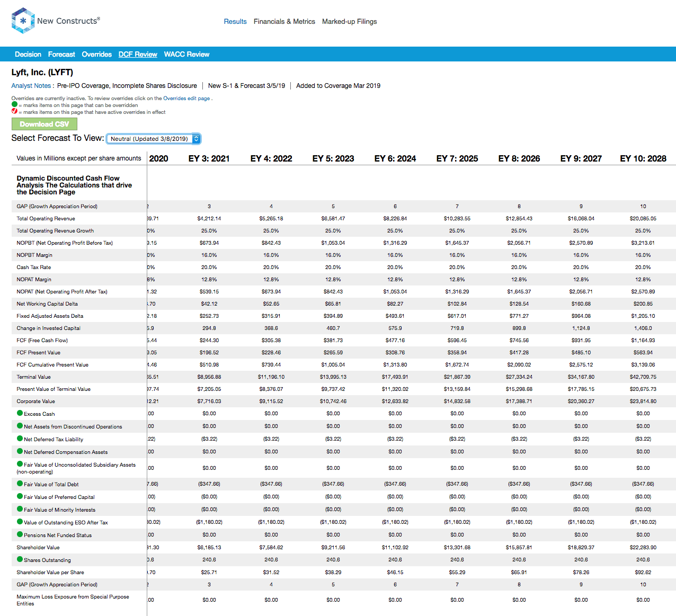676x616 pixels.
Task: Go to the Decision page
Action: coord(28,55)
